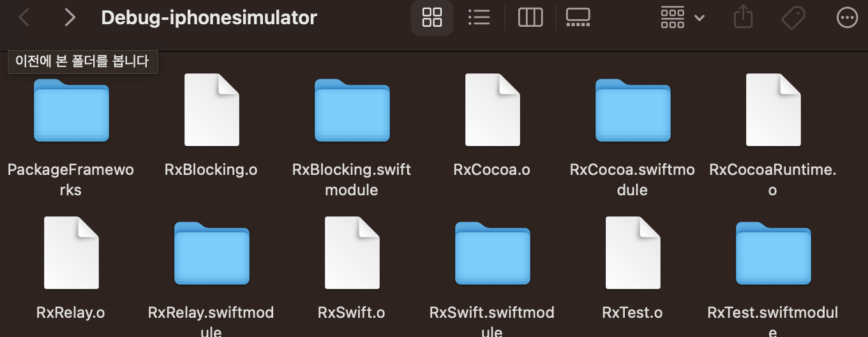Click the Debug-iphonesimulator window title

(209, 18)
